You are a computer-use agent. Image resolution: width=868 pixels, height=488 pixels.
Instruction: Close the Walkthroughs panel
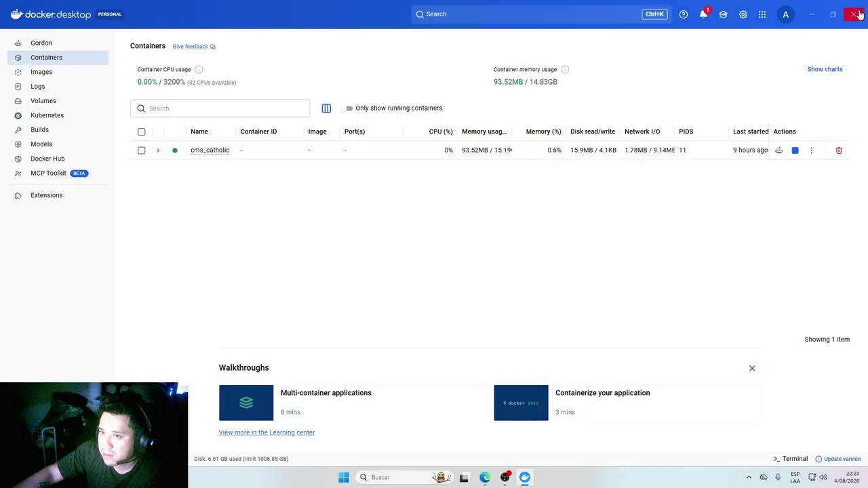pyautogui.click(x=752, y=368)
